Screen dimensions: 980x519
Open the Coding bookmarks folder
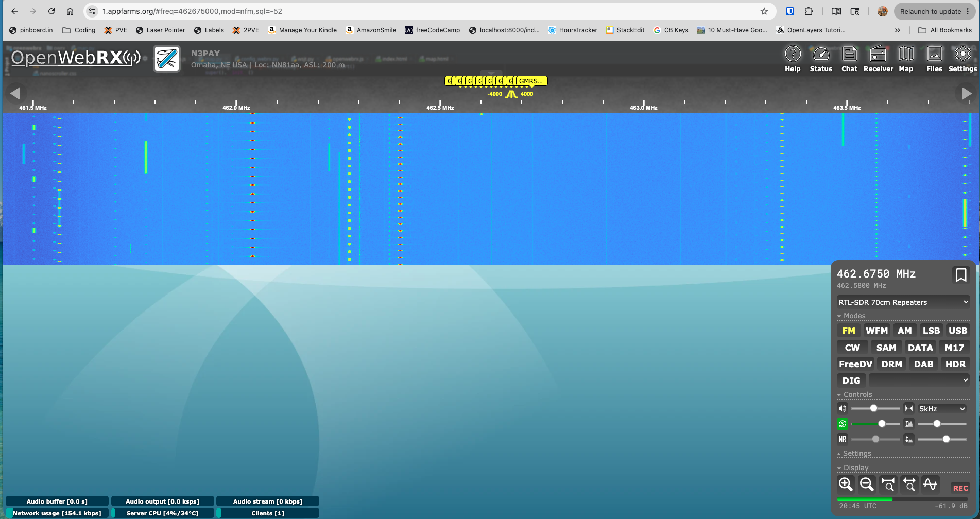click(79, 30)
